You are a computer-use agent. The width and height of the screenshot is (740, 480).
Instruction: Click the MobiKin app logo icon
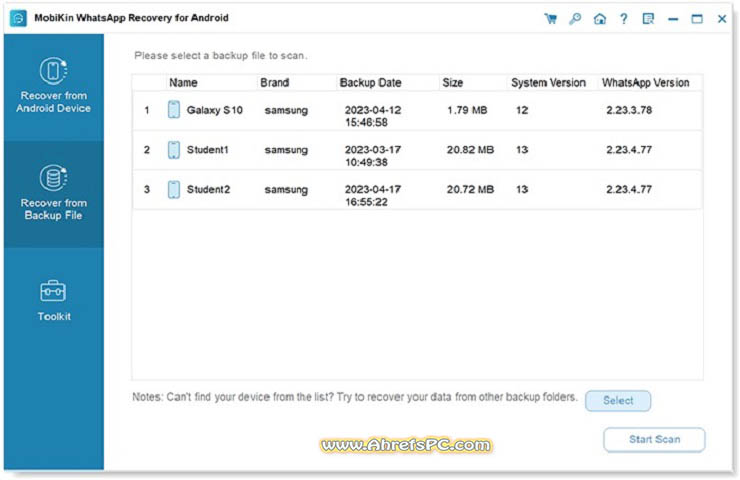tap(18, 18)
